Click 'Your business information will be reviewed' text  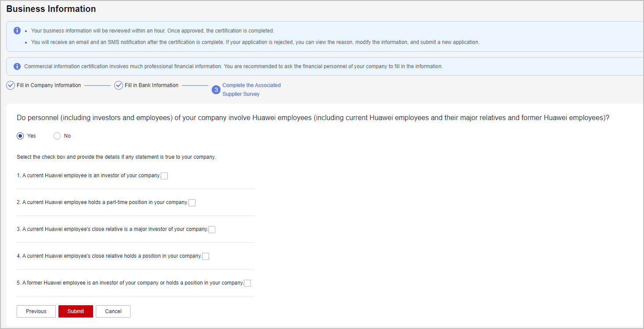tap(152, 31)
